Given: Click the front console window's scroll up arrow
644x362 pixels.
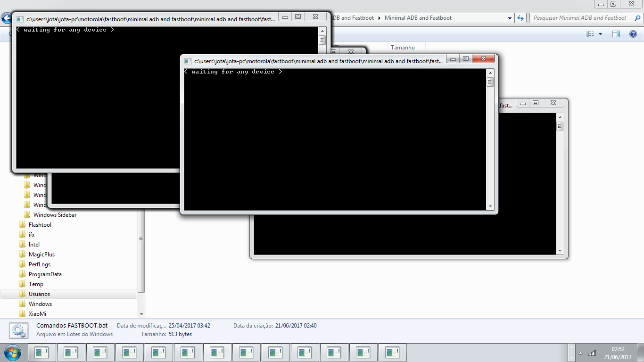Looking at the screenshot, I should 490,73.
